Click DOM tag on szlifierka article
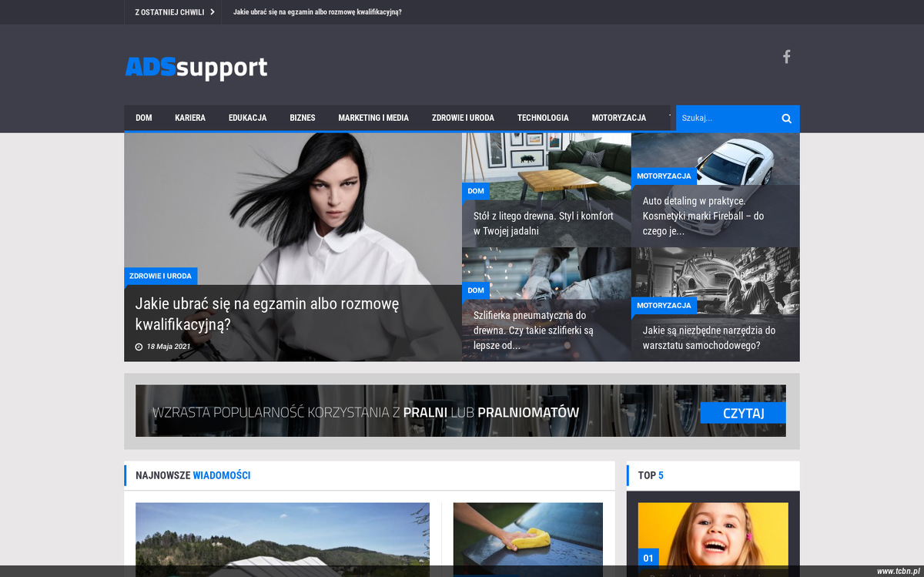The width and height of the screenshot is (924, 577). click(476, 290)
